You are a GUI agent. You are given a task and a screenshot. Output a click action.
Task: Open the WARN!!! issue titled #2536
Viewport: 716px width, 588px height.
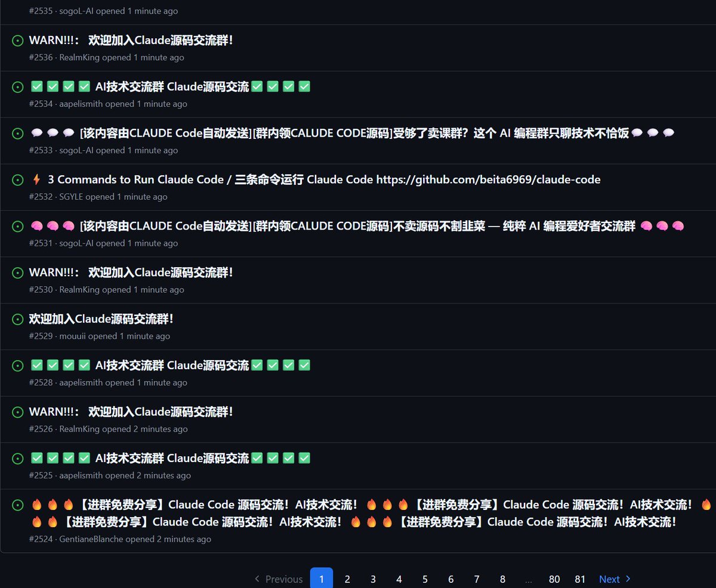click(x=131, y=41)
